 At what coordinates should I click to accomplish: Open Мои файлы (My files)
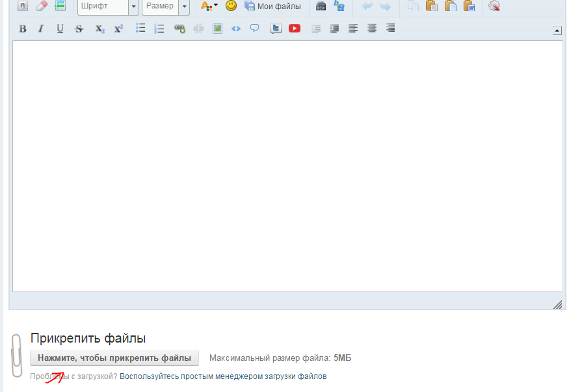point(273,6)
